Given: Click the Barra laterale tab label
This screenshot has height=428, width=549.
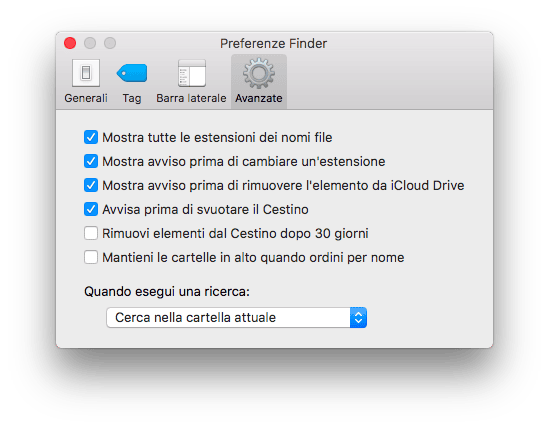Looking at the screenshot, I should (x=191, y=98).
